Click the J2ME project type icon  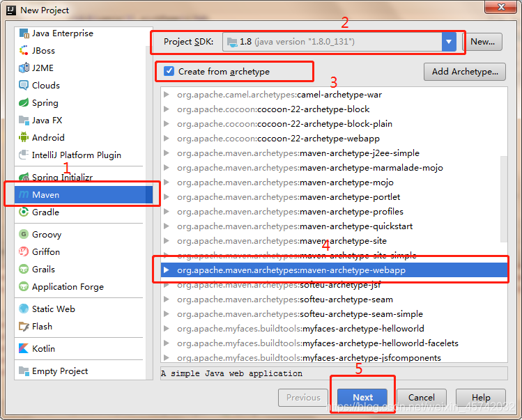(24, 68)
